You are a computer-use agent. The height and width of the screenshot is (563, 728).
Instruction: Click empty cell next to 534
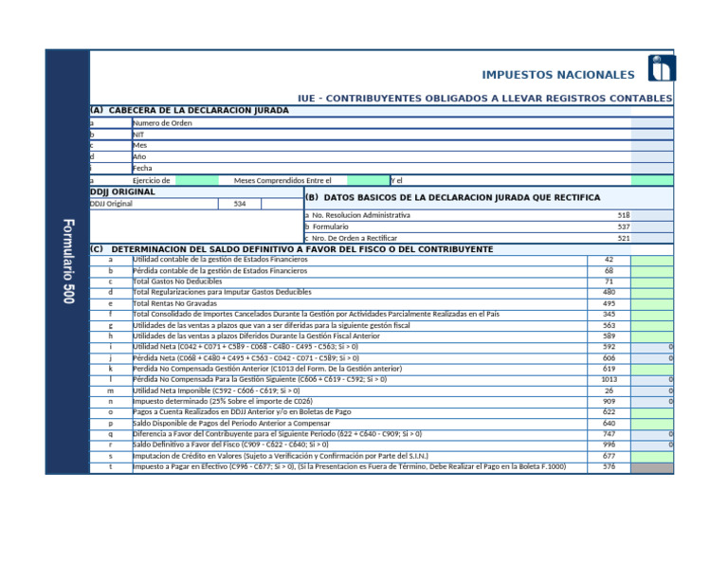pyautogui.click(x=282, y=204)
